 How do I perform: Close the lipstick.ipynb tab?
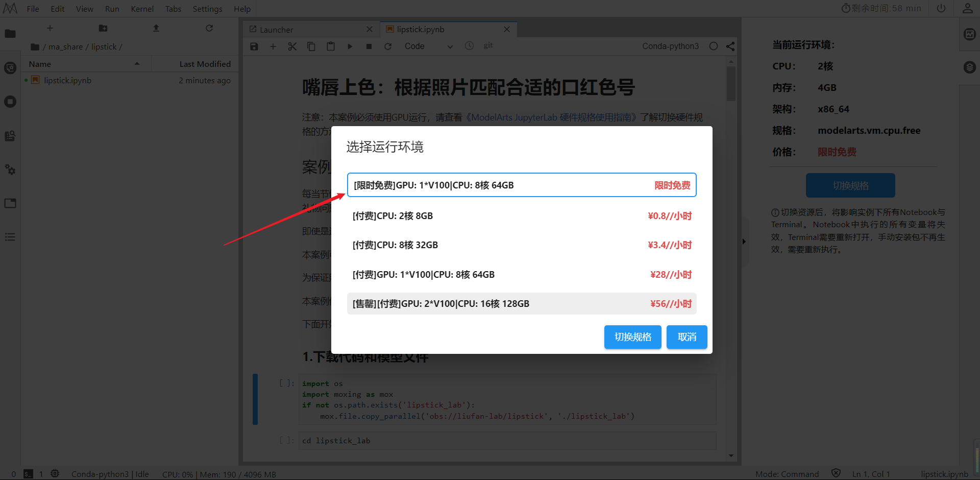(507, 30)
